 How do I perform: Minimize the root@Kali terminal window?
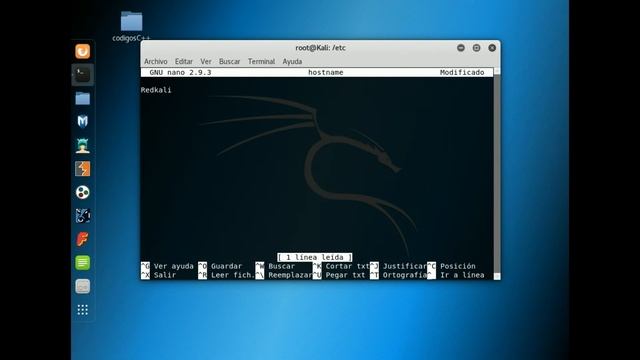pyautogui.click(x=461, y=48)
